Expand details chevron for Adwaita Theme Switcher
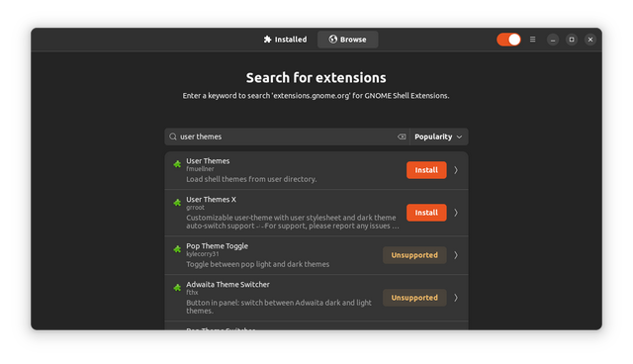 456,298
